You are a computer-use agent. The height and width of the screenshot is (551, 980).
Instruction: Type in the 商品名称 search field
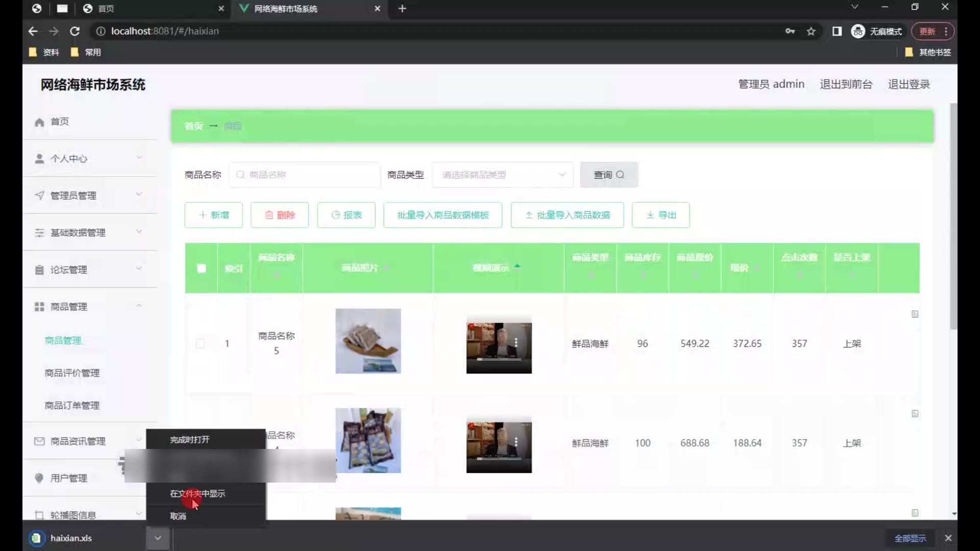[x=311, y=174]
